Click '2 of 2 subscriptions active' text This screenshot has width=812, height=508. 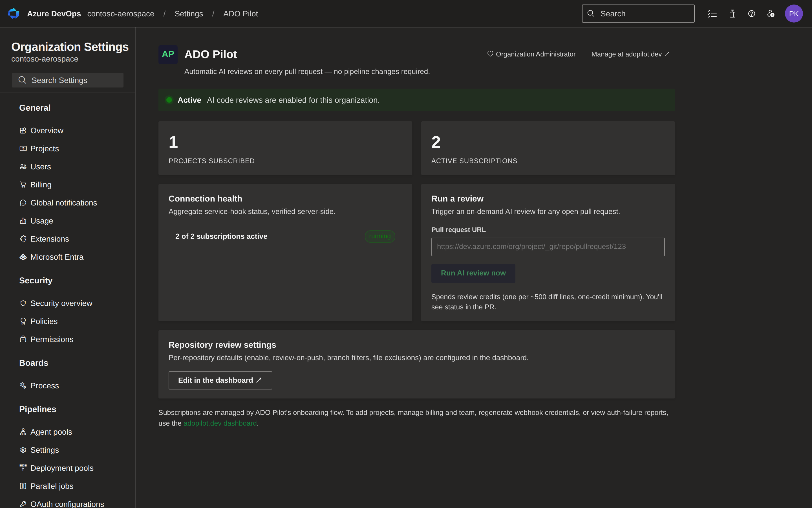[221, 236]
